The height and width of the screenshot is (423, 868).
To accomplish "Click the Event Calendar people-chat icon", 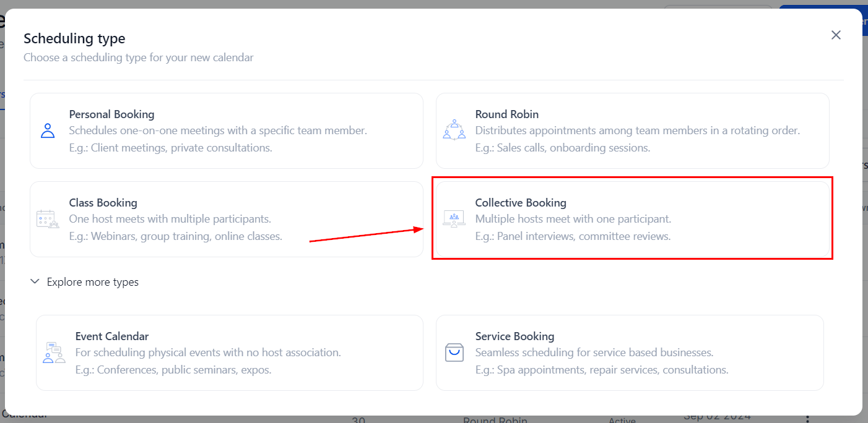I will 54,352.
